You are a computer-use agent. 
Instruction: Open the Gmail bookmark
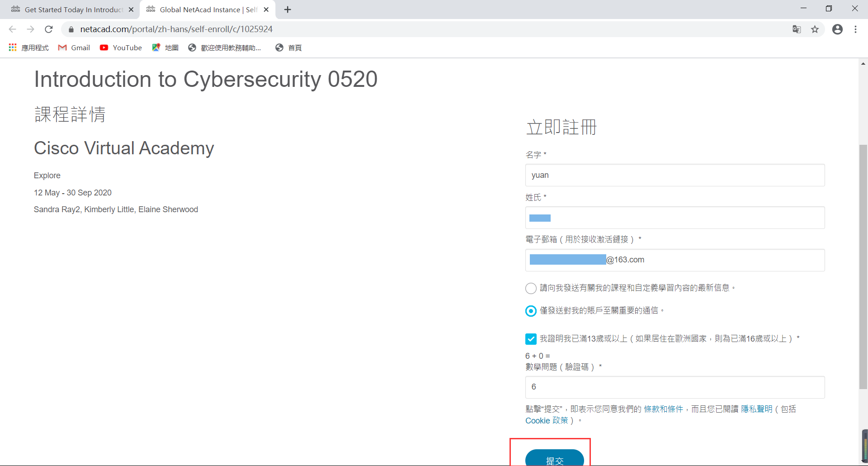(x=74, y=48)
